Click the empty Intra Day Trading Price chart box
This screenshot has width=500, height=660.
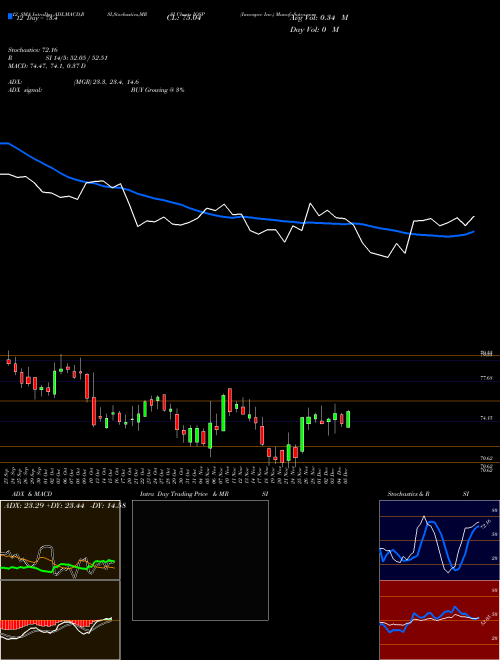point(200,560)
